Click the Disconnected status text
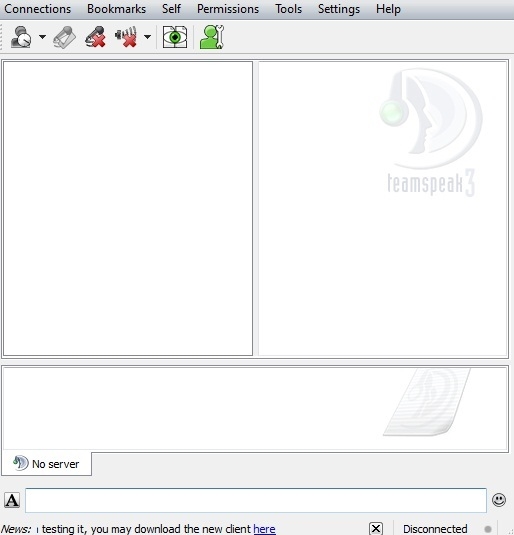The width and height of the screenshot is (514, 535). click(435, 529)
